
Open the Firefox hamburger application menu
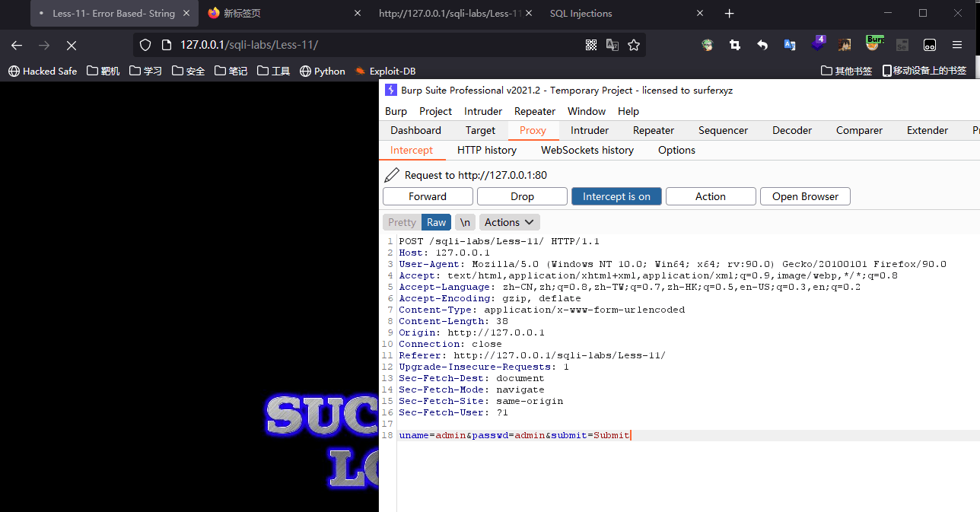pyautogui.click(x=957, y=45)
